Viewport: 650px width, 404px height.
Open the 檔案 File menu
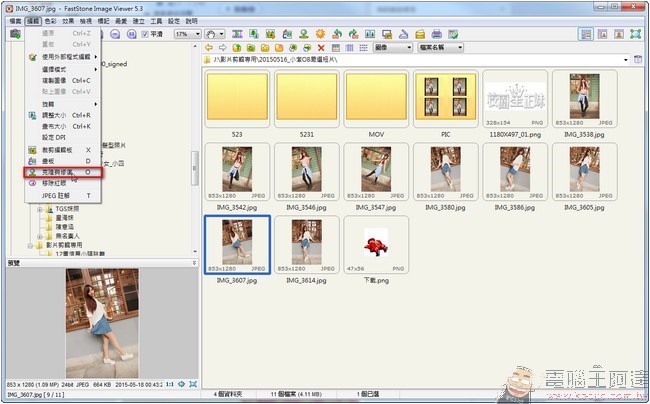(x=15, y=21)
